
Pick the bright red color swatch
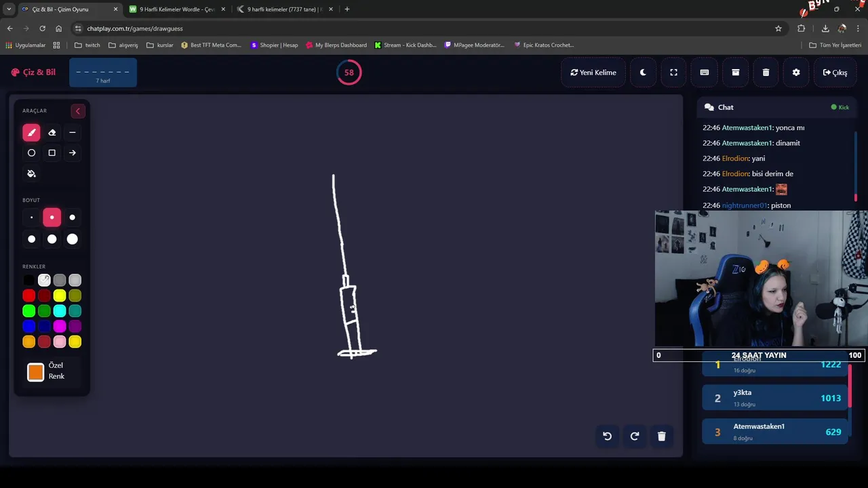tap(28, 296)
